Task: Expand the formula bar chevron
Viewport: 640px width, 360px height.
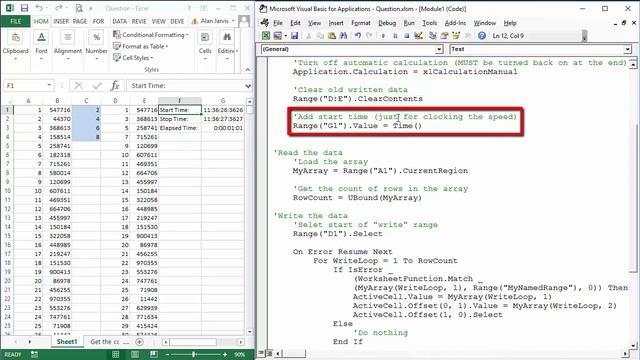Action: 248,86
